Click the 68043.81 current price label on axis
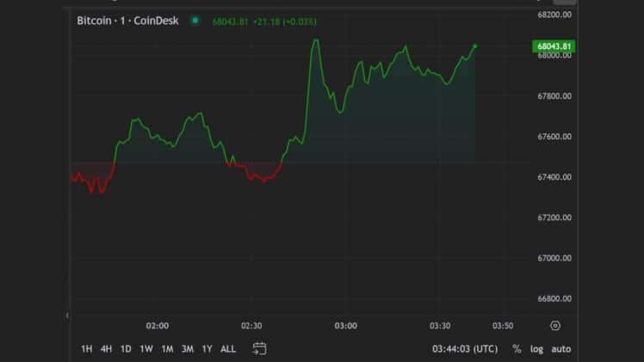Image resolution: width=644 pixels, height=362 pixels. coord(554,46)
